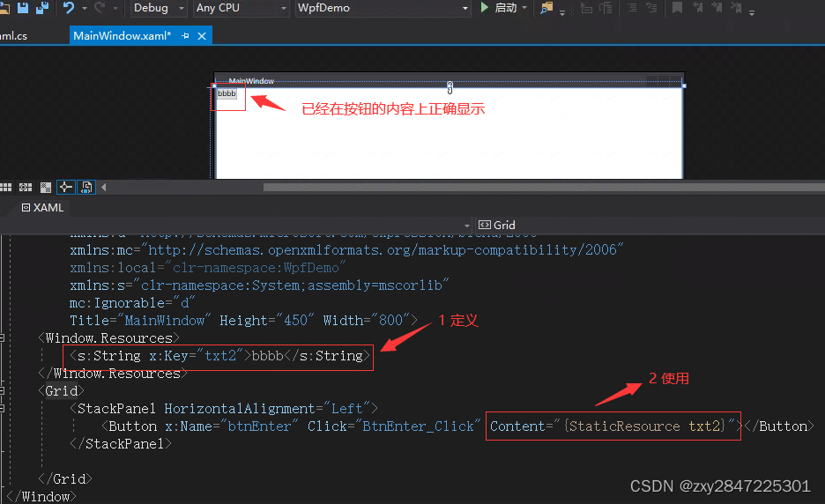Screen dimensions: 825x504
Task: Toggle snapping to snaplines icon
Action: tap(66, 188)
